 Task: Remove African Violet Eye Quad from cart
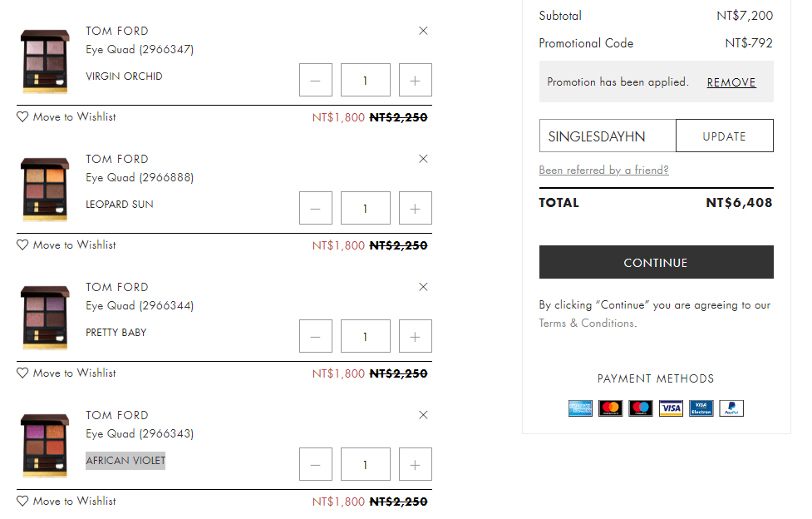point(423,415)
